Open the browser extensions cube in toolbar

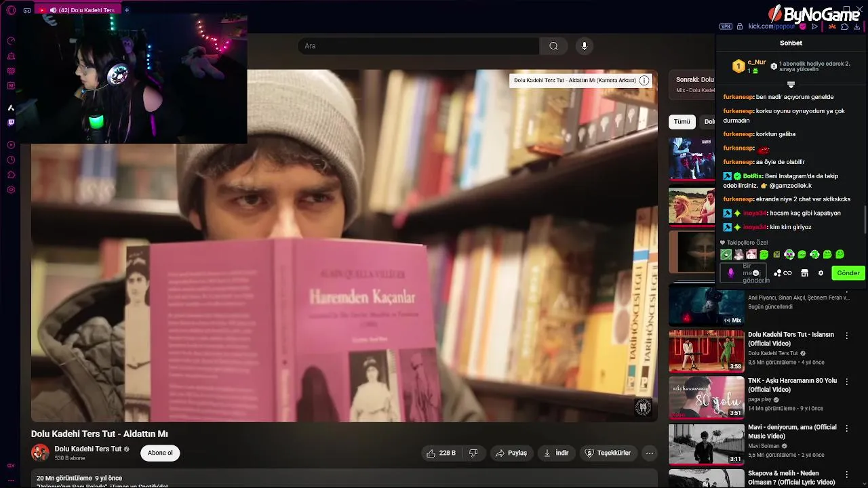[x=844, y=26]
